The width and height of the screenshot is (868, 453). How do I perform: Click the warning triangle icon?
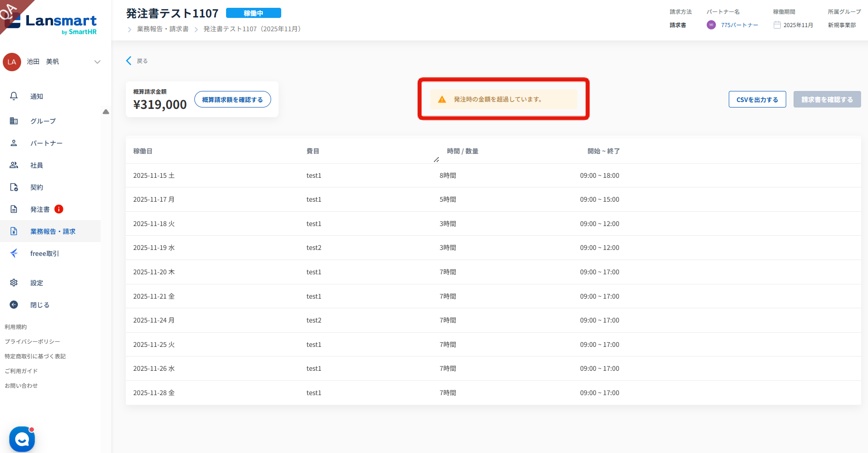pyautogui.click(x=442, y=99)
